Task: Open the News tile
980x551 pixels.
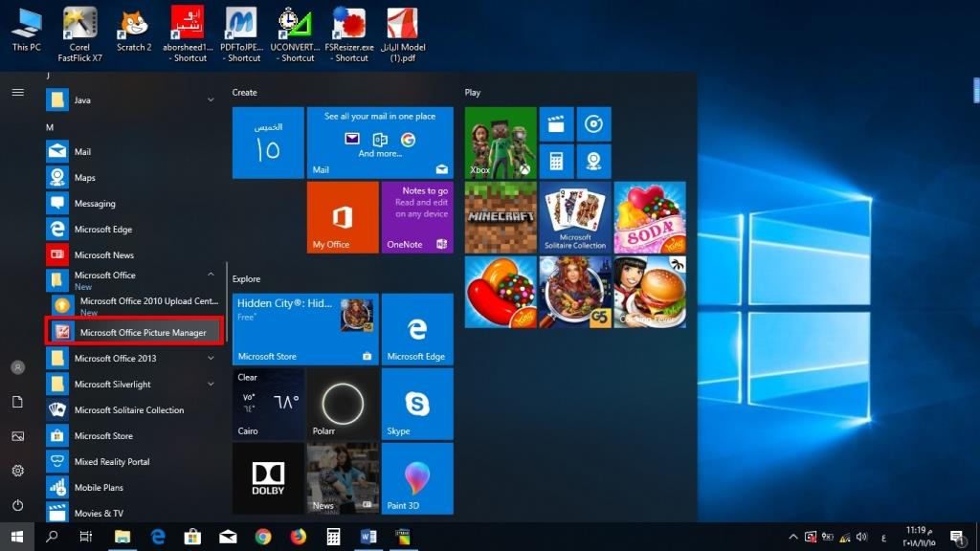Action: [x=343, y=478]
